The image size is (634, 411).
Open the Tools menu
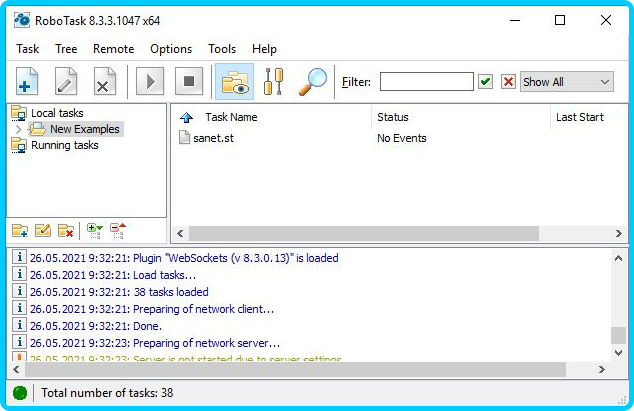click(x=222, y=49)
